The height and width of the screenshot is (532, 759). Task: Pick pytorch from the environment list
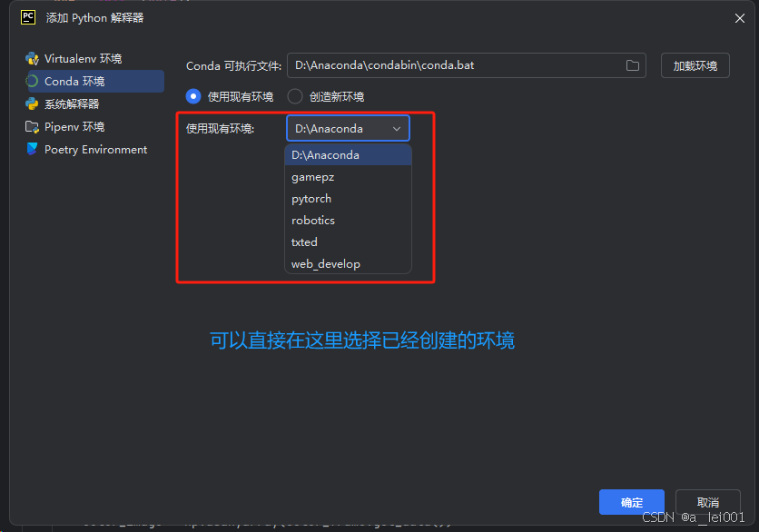point(348,199)
